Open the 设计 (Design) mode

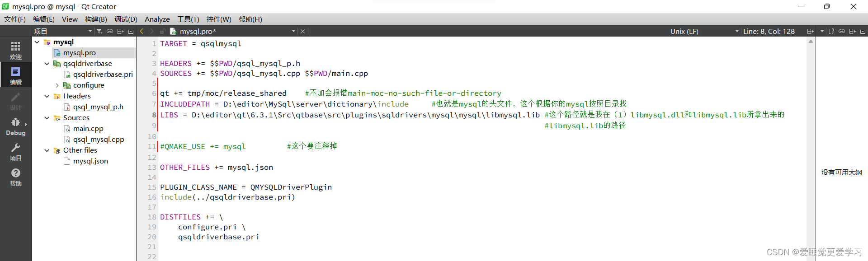16,101
